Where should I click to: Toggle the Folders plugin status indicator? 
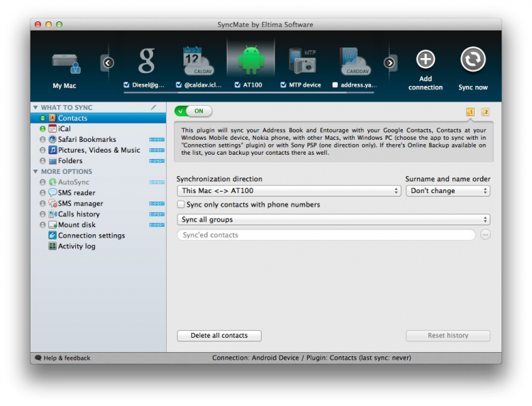pos(43,160)
